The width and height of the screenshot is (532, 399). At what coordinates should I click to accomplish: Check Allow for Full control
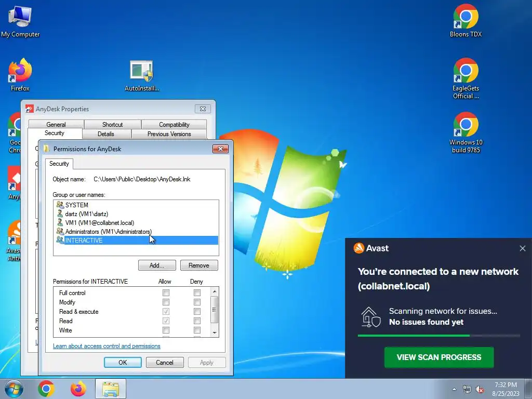coord(166,292)
